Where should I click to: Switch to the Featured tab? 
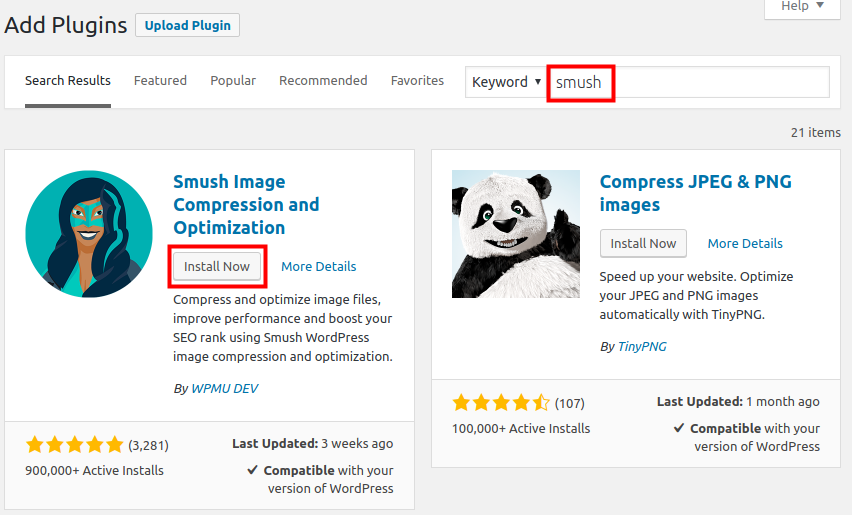[160, 81]
